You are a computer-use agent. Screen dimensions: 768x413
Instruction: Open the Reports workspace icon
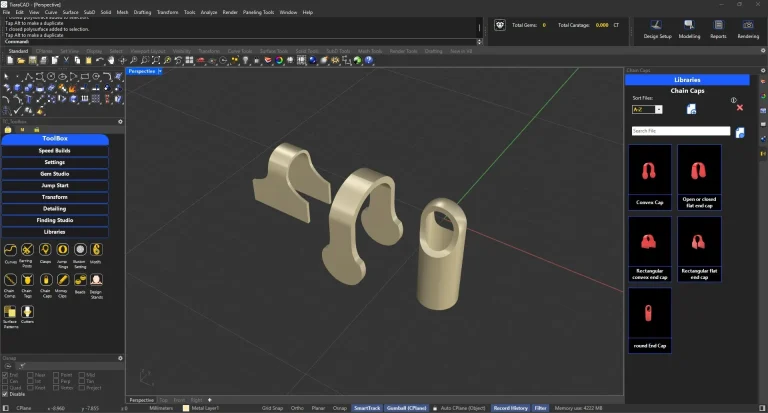click(x=718, y=26)
